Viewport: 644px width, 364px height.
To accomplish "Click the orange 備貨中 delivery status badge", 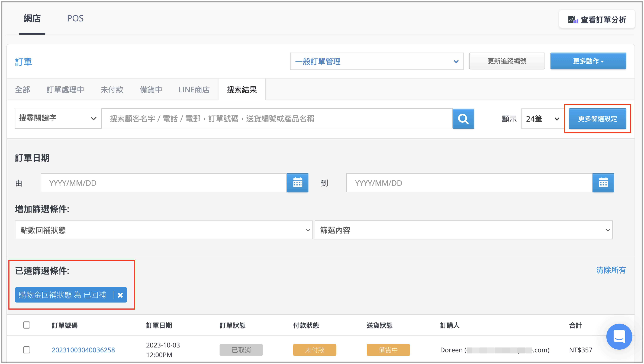I will pyautogui.click(x=388, y=350).
